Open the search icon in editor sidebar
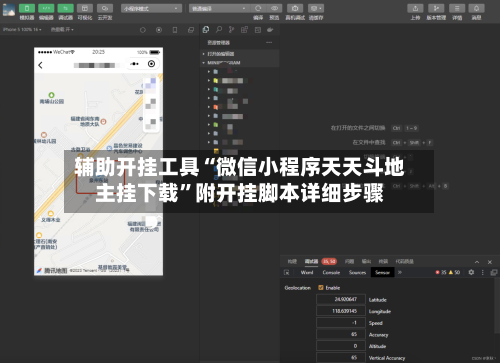 pos(219,30)
